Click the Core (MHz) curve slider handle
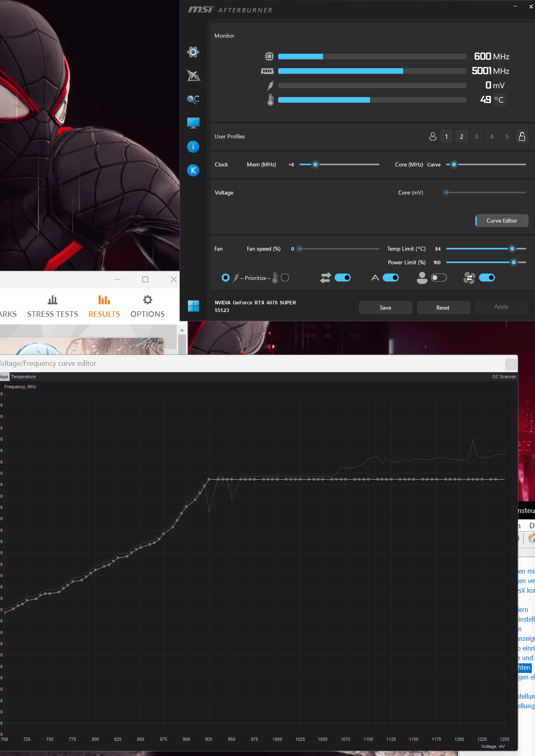Screen dimensions: 535x756 pyautogui.click(x=454, y=164)
